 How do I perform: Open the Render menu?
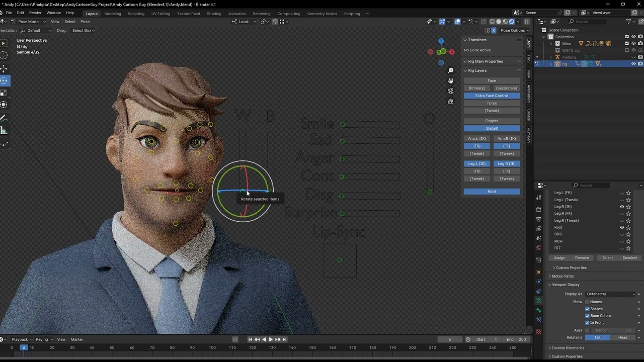(35, 13)
